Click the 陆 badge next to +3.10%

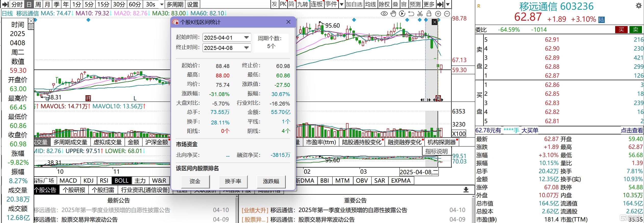click(601, 20)
